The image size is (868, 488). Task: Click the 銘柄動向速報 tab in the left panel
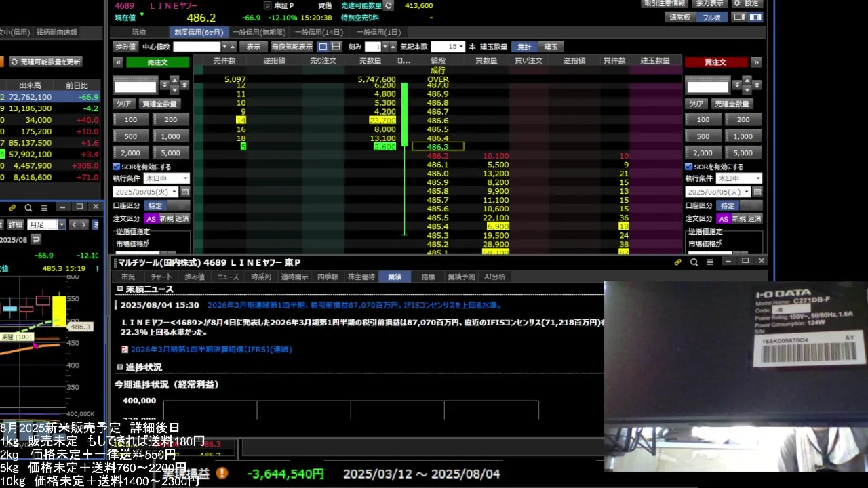(57, 32)
